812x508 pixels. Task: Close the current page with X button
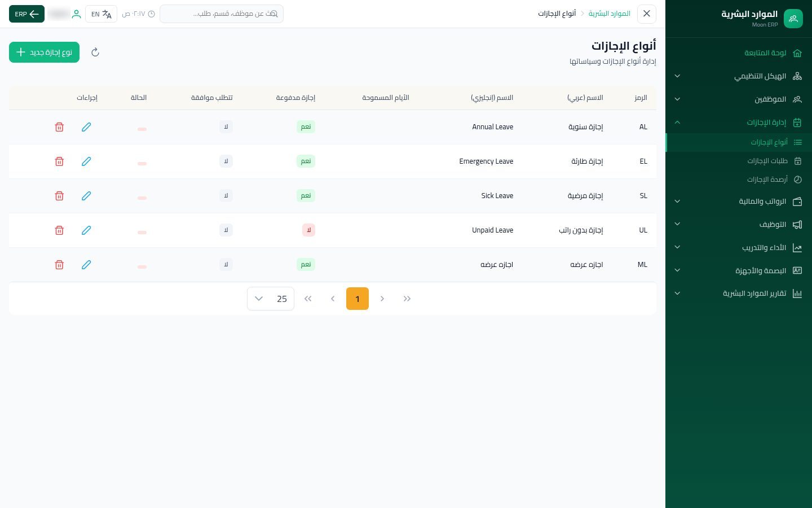click(x=647, y=14)
